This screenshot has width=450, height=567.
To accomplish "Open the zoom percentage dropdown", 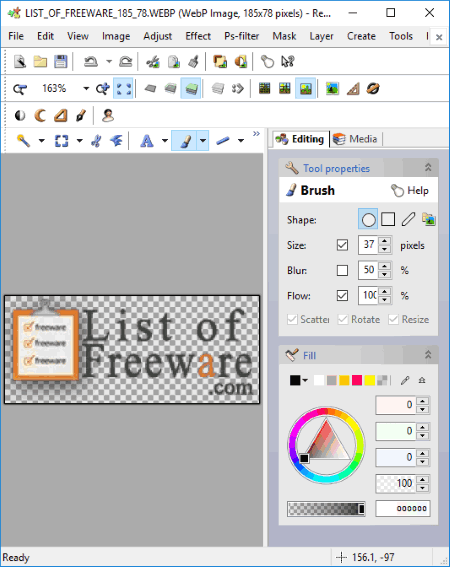I will click(x=86, y=89).
